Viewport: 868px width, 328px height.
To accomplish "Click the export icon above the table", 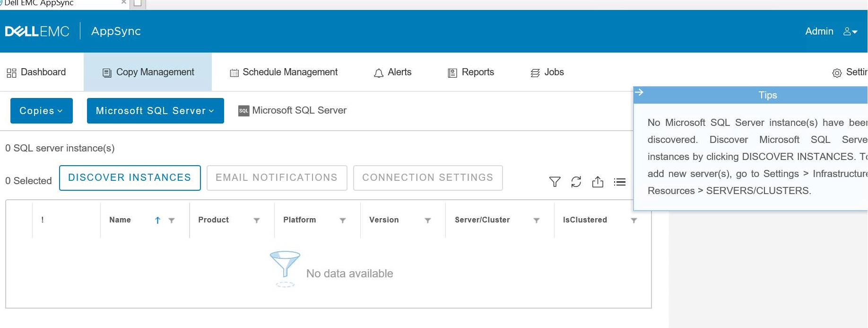I will click(598, 182).
